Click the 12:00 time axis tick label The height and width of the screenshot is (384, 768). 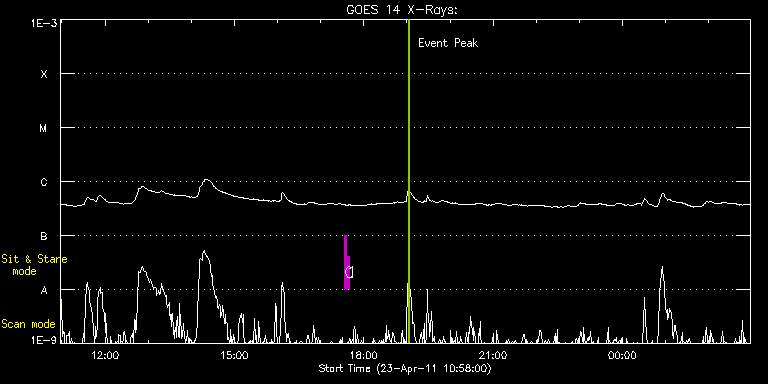point(106,355)
